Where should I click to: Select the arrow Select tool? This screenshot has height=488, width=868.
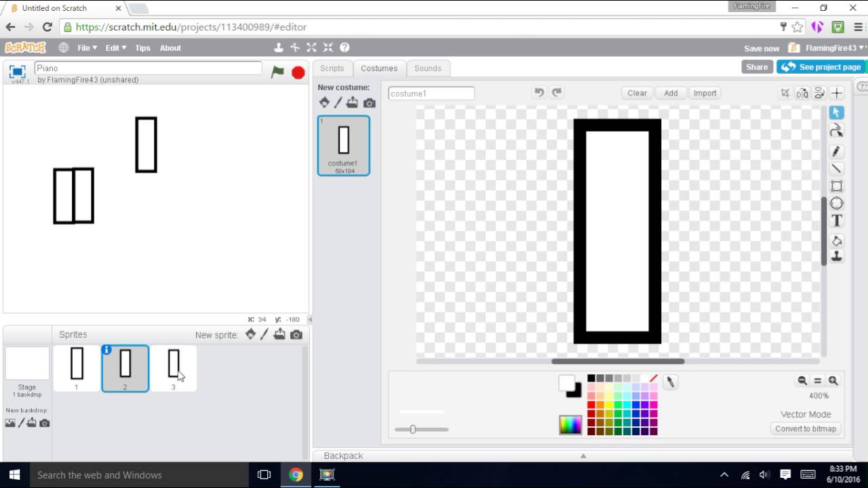836,113
